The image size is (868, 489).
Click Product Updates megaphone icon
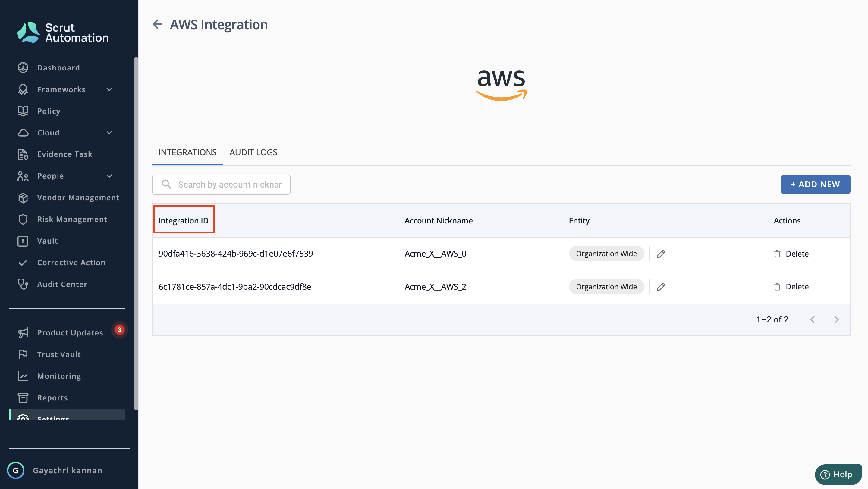point(23,332)
